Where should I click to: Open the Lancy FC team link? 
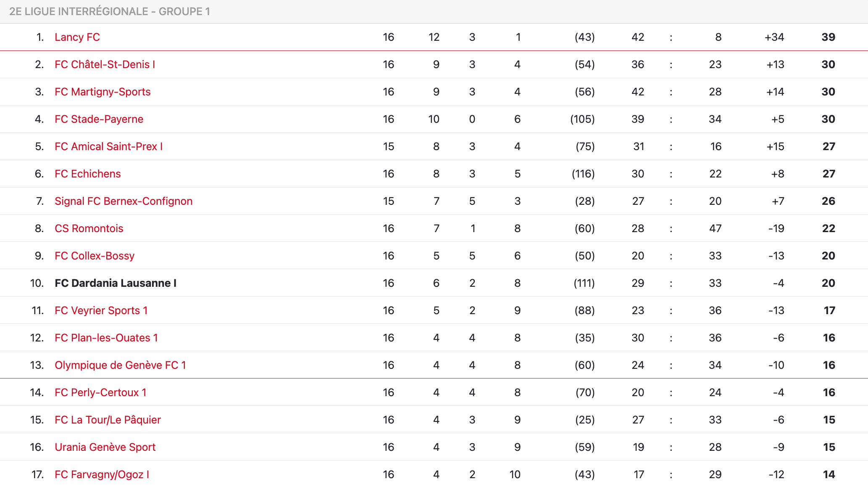(x=77, y=37)
